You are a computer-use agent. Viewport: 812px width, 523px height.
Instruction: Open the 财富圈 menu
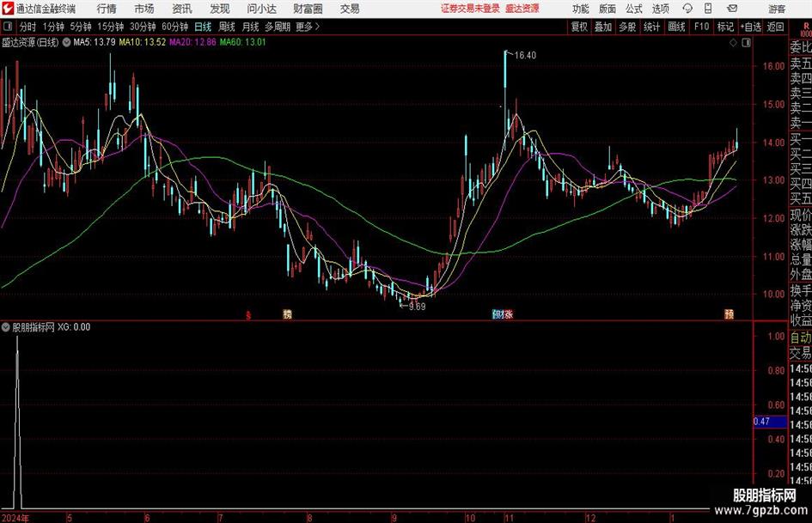308,9
